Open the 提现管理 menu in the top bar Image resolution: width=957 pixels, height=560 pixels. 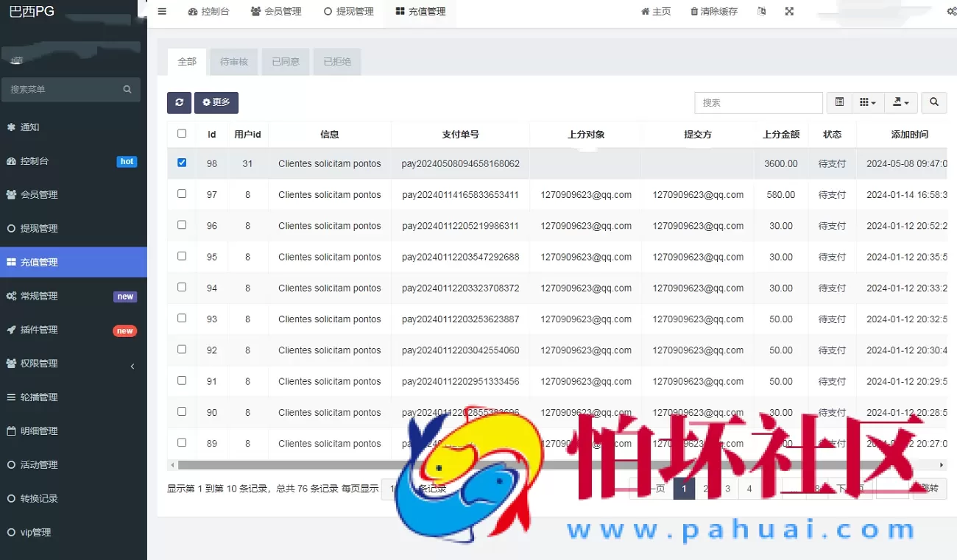pyautogui.click(x=348, y=11)
